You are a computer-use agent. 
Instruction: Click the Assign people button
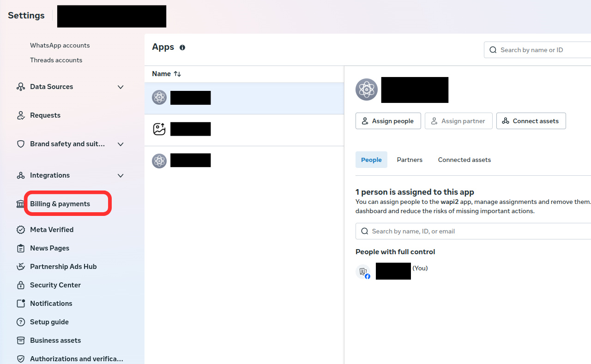pyautogui.click(x=388, y=121)
